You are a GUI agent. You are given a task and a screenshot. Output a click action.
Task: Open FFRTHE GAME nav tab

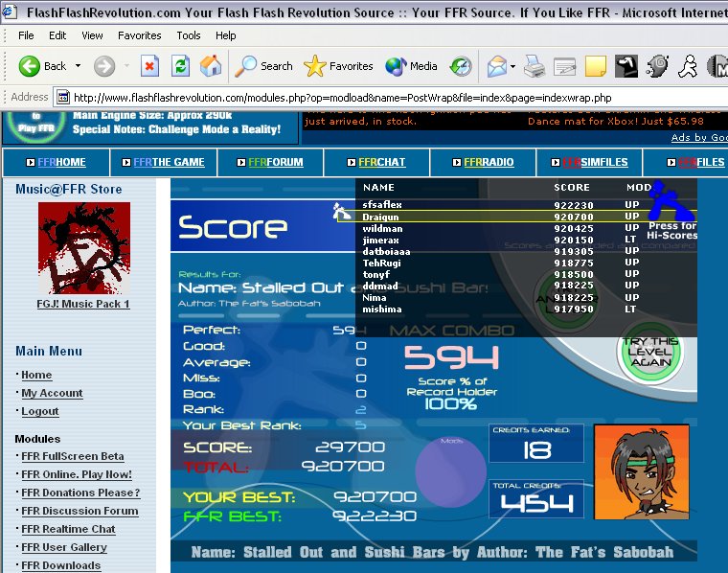point(164,162)
